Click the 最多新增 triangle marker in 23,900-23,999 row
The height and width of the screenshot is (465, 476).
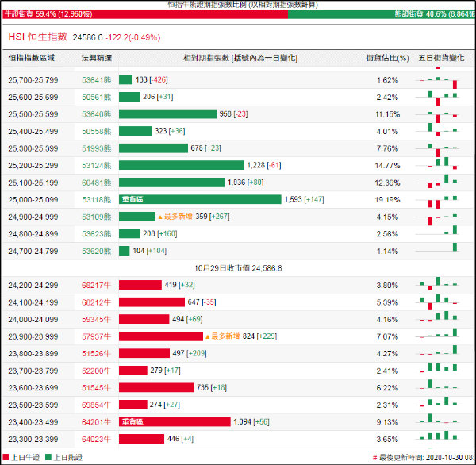click(207, 336)
